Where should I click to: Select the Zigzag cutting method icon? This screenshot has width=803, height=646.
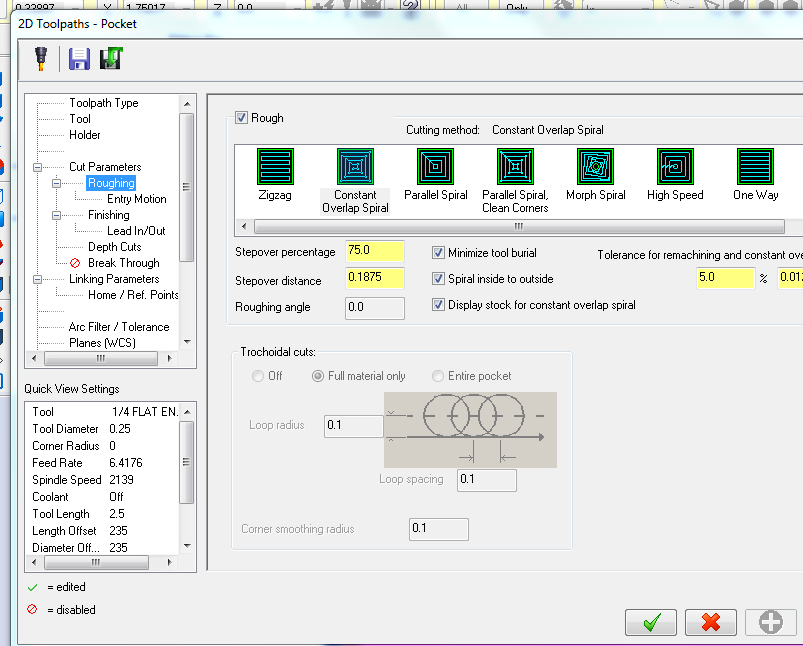[275, 166]
